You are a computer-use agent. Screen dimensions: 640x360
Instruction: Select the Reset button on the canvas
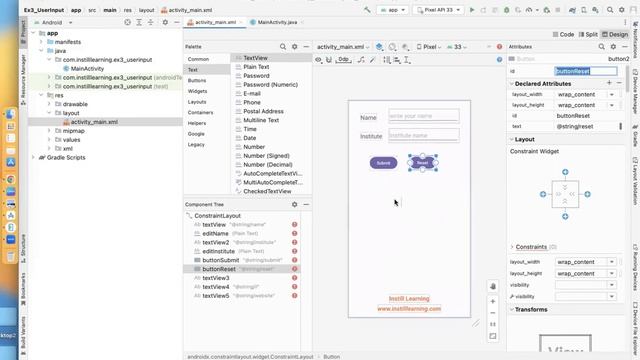click(422, 163)
